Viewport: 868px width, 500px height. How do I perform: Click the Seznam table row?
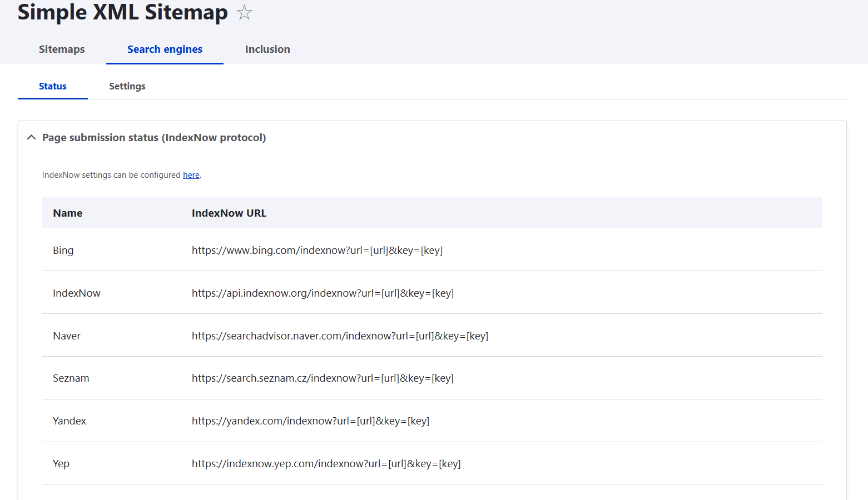pyautogui.click(x=71, y=378)
